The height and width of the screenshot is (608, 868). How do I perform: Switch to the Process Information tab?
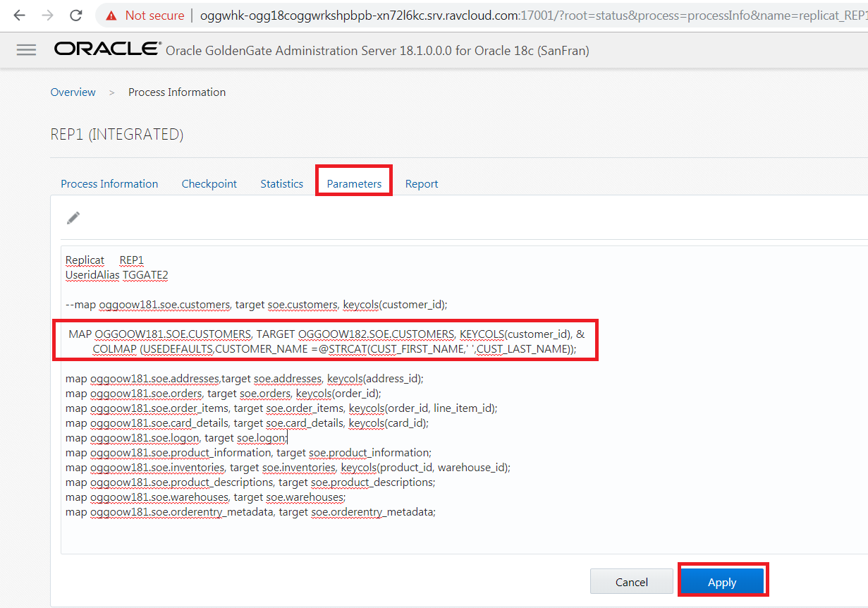[109, 183]
